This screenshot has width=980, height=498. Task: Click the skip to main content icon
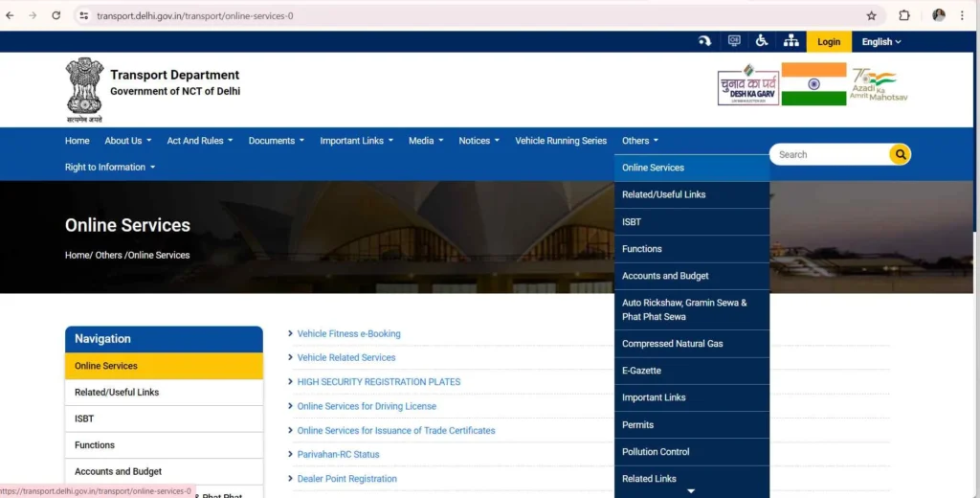[705, 41]
